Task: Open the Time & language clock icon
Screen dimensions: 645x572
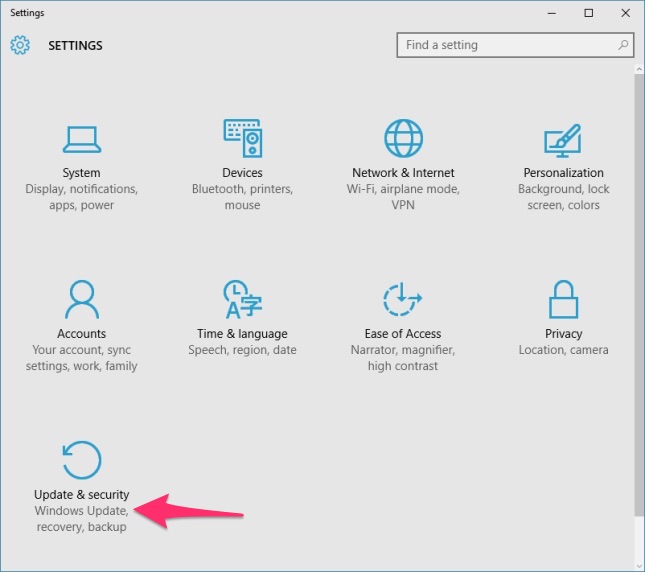Action: tap(243, 299)
